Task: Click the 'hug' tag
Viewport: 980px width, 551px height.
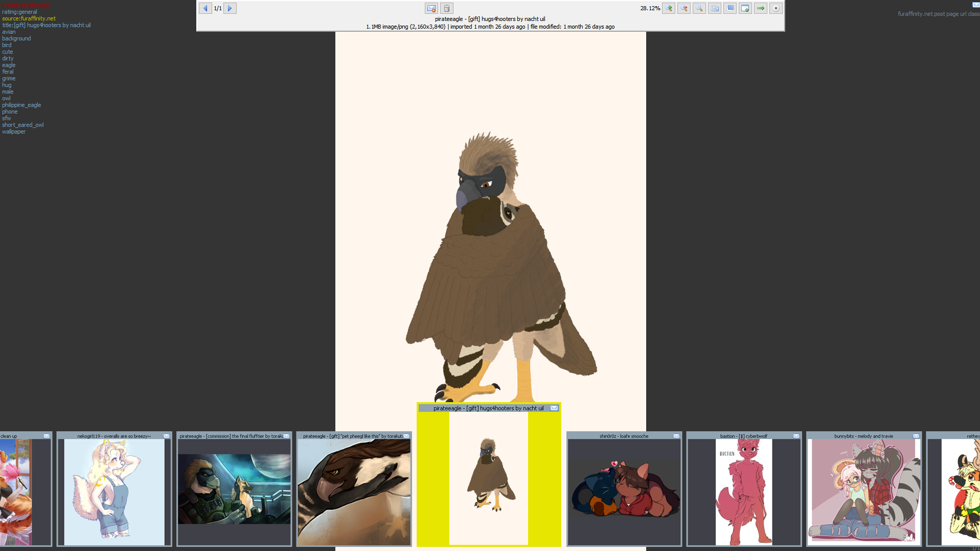Action: [7, 85]
